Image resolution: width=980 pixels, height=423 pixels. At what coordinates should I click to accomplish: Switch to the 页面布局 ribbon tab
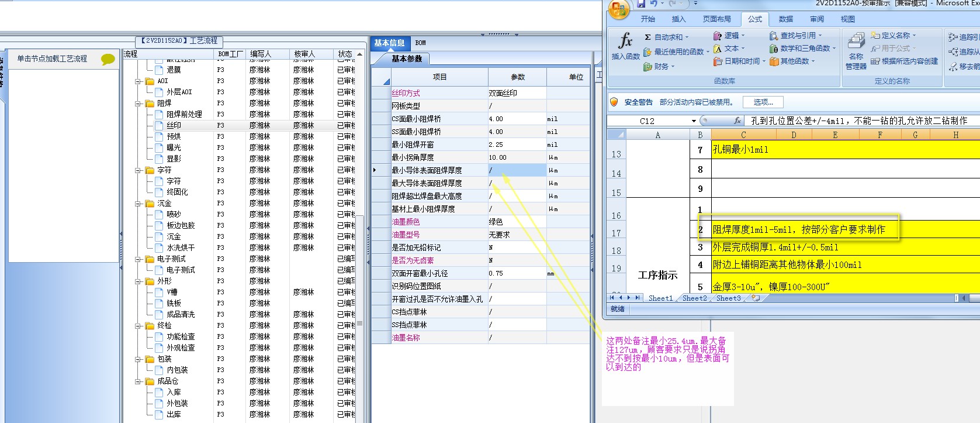coord(716,19)
